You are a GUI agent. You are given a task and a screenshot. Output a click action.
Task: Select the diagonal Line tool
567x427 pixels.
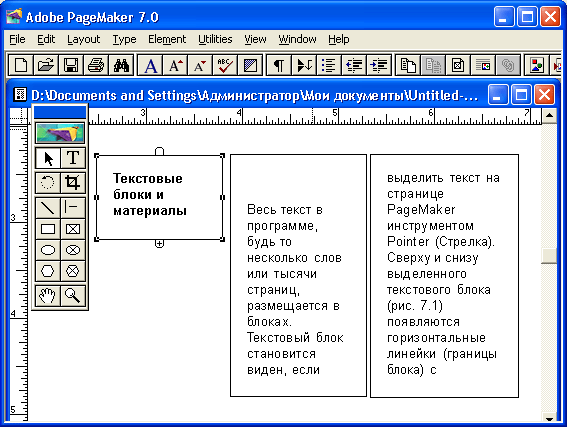point(48,208)
